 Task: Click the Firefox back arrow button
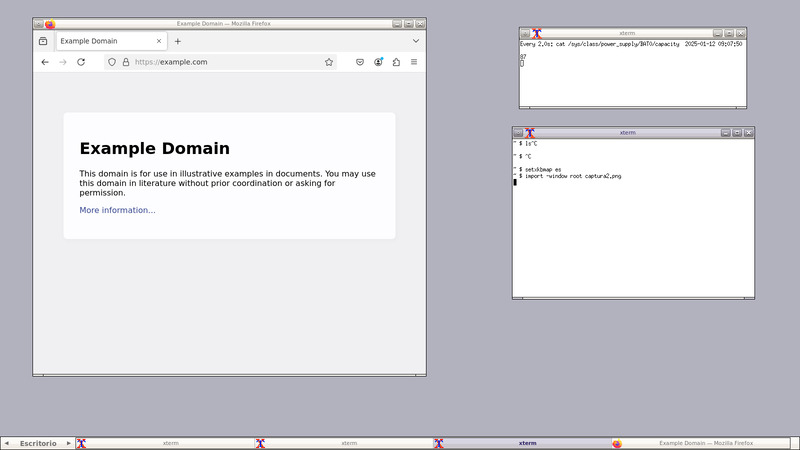pyautogui.click(x=44, y=62)
